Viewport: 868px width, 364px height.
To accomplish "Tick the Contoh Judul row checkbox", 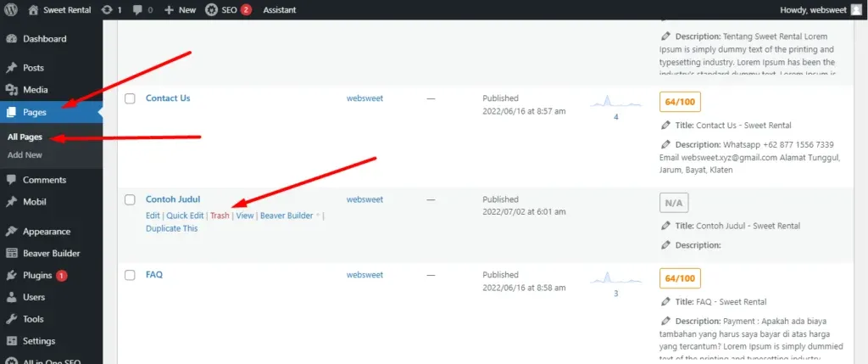I will tap(130, 199).
